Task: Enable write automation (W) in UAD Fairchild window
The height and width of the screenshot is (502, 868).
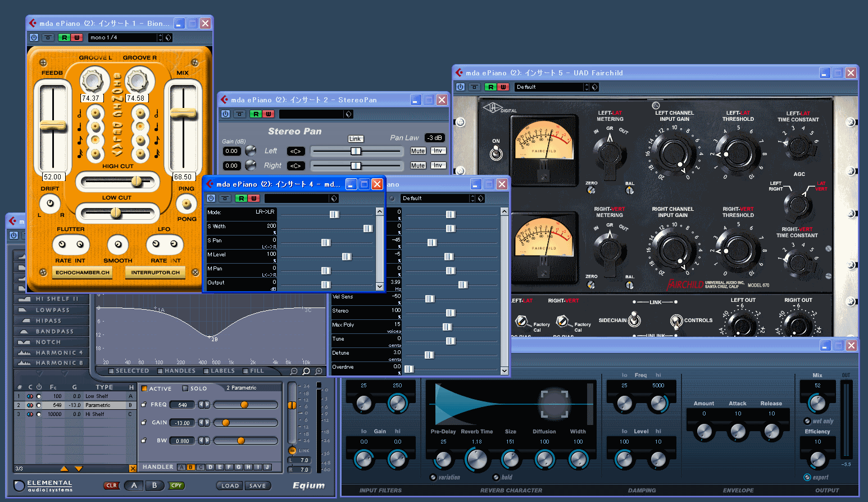Action: point(503,87)
